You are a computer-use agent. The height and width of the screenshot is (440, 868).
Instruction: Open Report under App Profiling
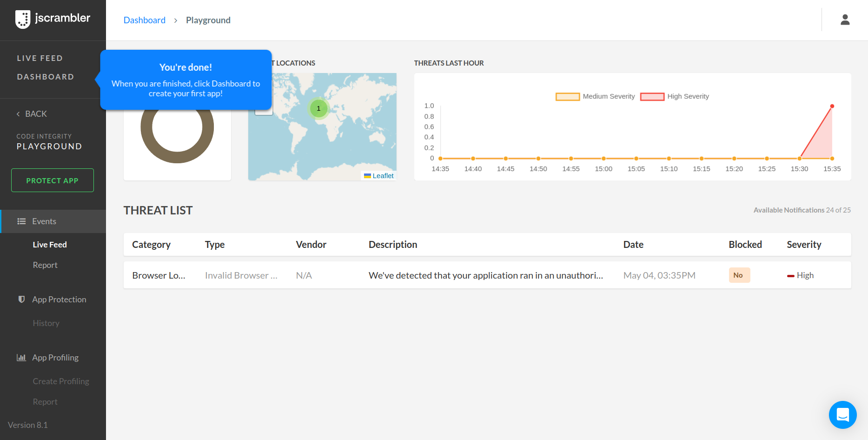click(x=45, y=402)
